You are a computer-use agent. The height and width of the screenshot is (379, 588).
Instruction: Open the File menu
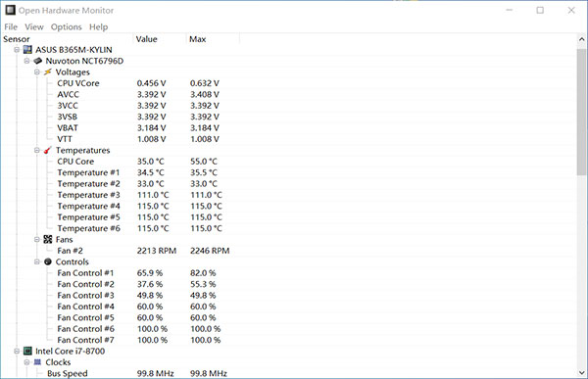tap(11, 27)
